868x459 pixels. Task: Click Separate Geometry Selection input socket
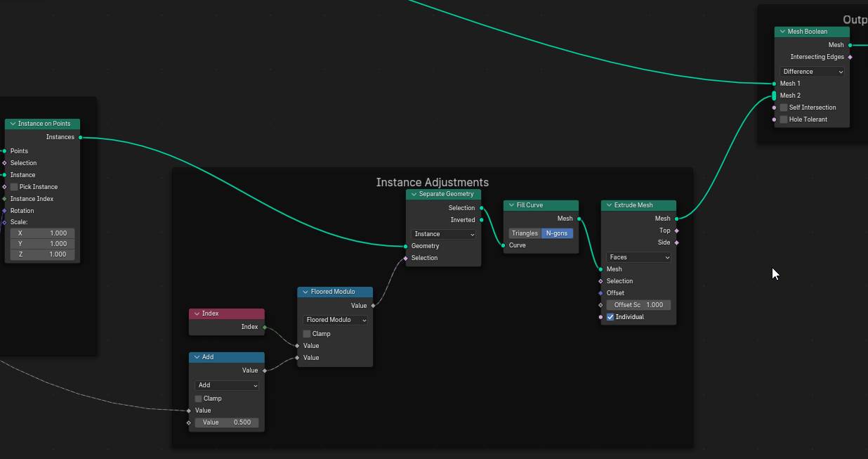pos(405,258)
